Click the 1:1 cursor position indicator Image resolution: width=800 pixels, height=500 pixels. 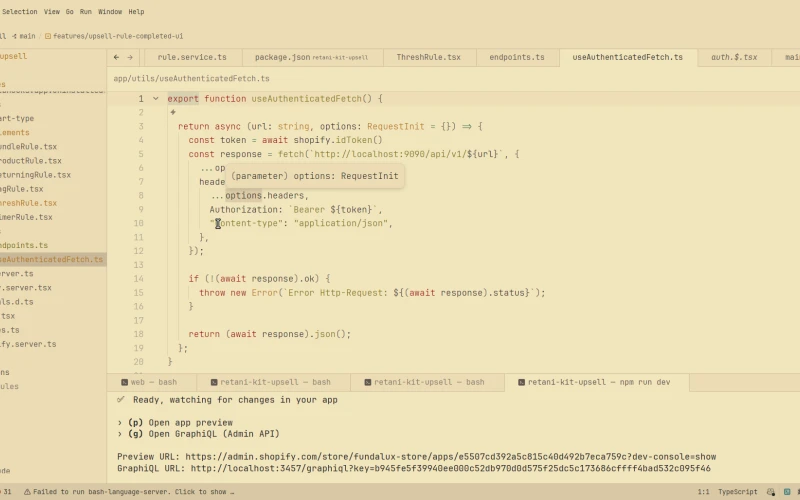tap(703, 492)
